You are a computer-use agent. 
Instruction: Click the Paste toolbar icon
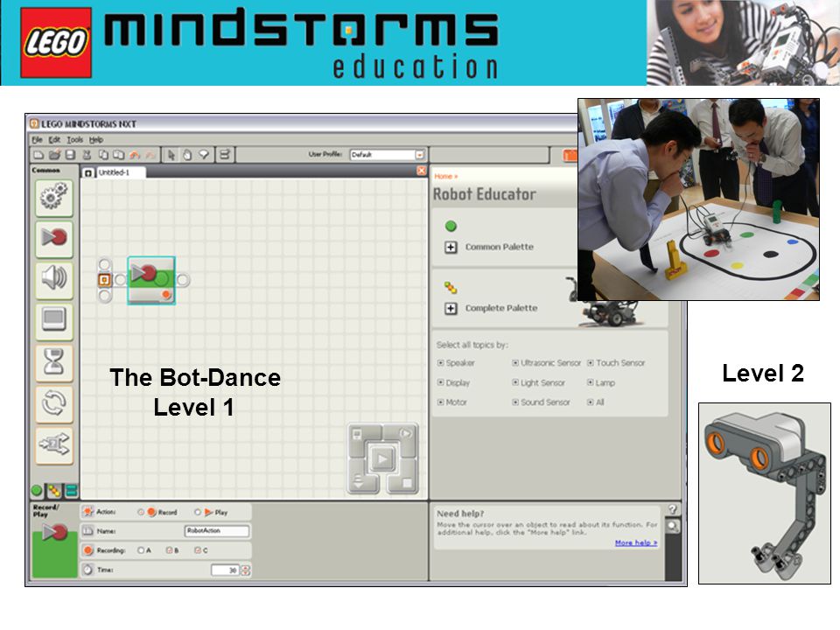(119, 156)
